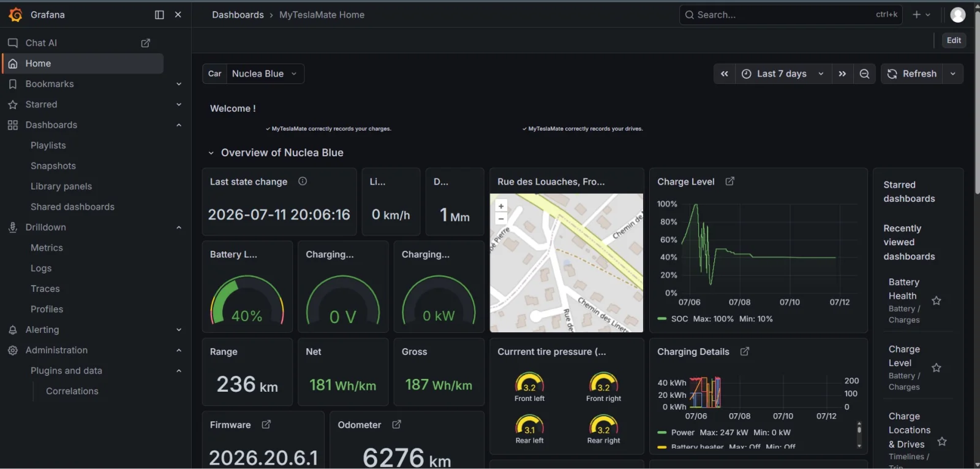Open Playlists in sidebar
980x469 pixels.
(48, 145)
